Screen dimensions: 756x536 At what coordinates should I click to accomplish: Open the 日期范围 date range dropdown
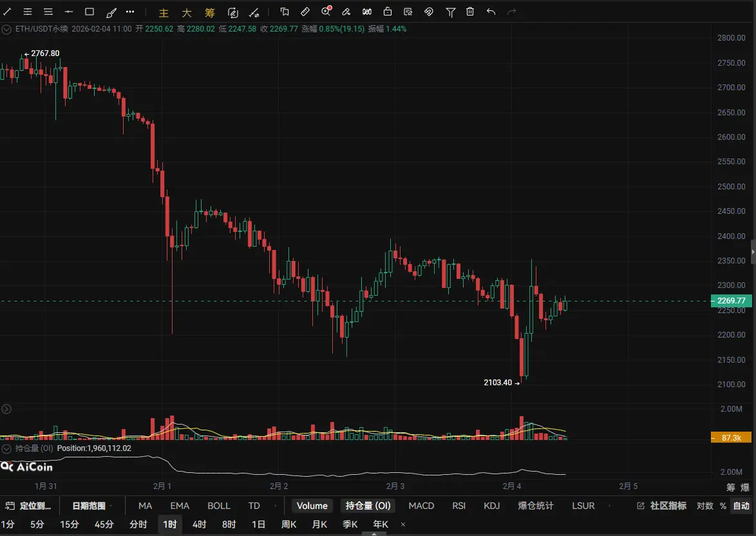[91, 506]
